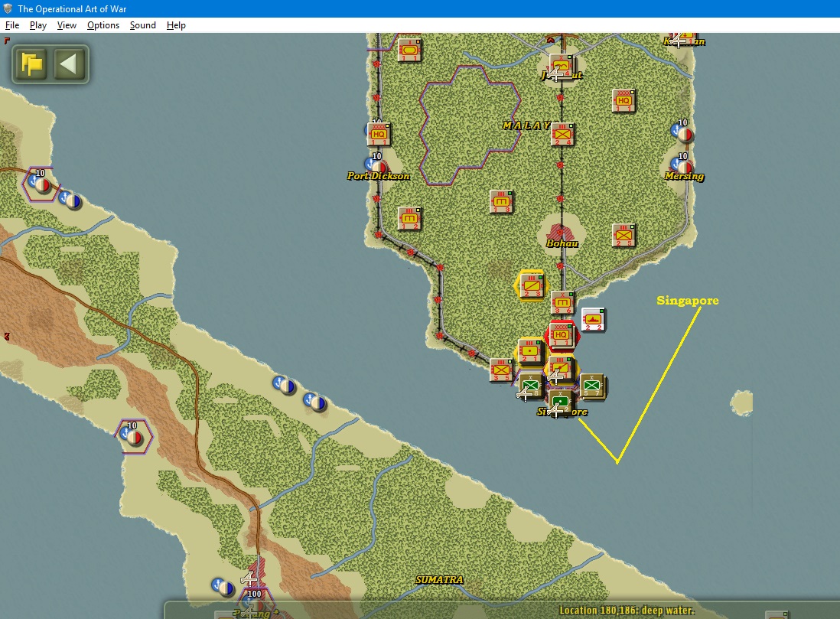Select the HQ unit on red hex
This screenshot has height=619, width=840.
point(561,336)
